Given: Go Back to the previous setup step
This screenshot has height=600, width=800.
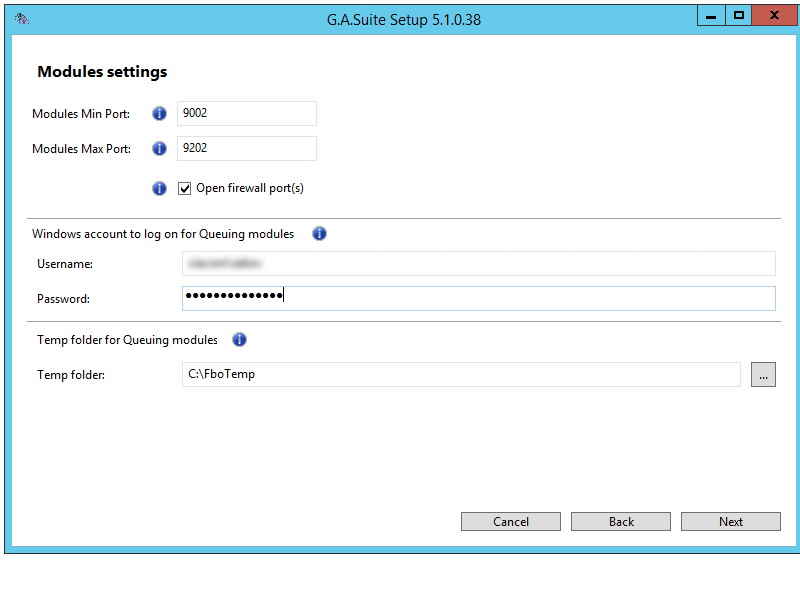Looking at the screenshot, I should (621, 521).
